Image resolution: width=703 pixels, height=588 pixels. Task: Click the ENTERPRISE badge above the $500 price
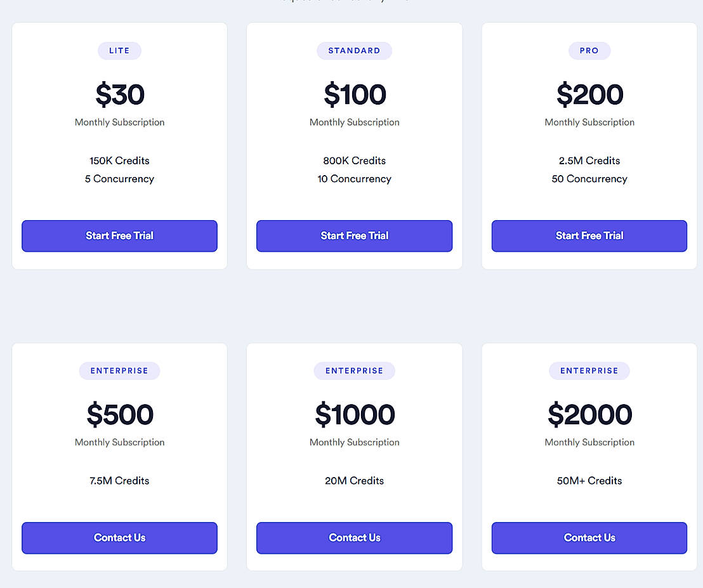119,371
